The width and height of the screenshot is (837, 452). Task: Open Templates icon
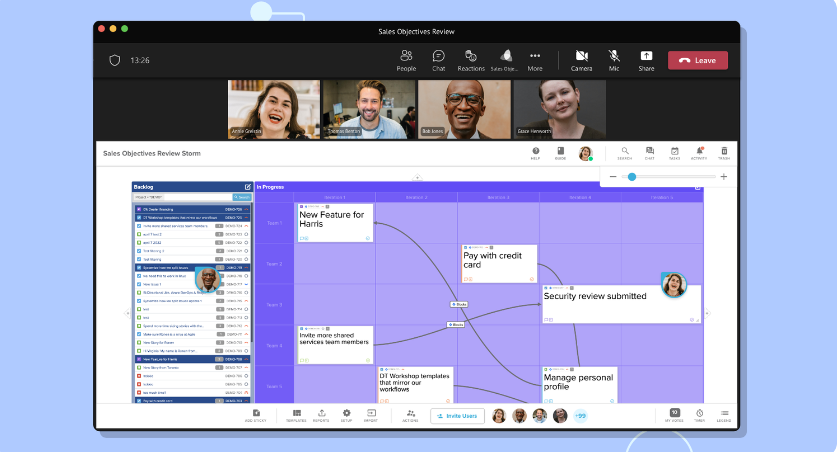296,415
